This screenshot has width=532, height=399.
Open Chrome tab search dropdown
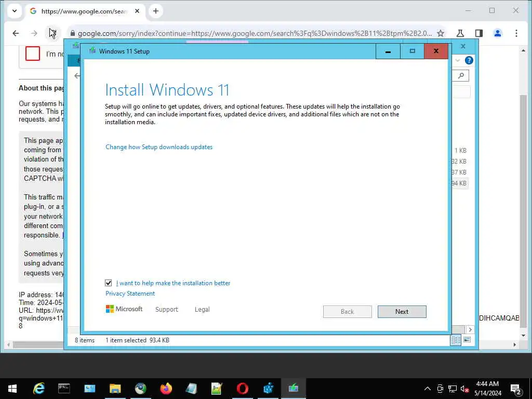[x=15, y=11]
